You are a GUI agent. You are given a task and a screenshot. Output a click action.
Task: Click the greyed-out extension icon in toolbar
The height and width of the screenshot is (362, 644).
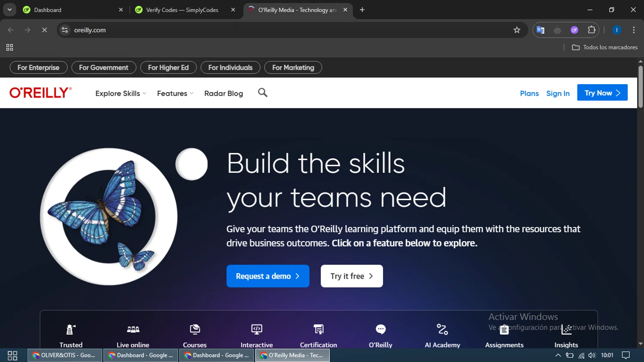[x=558, y=30]
